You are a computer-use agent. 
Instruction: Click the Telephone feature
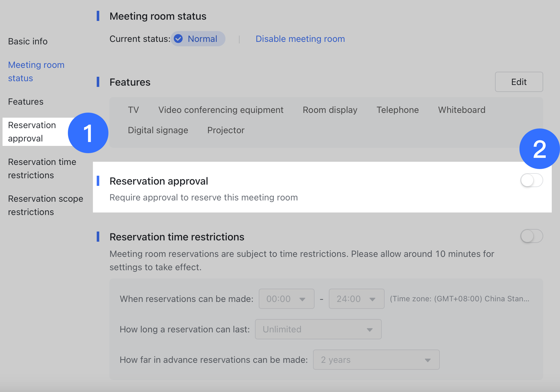(398, 110)
